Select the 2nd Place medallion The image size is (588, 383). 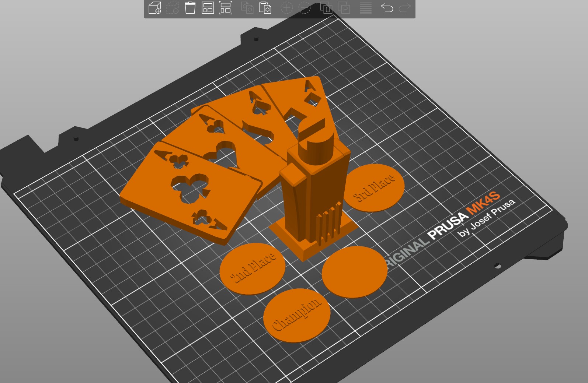(253, 269)
